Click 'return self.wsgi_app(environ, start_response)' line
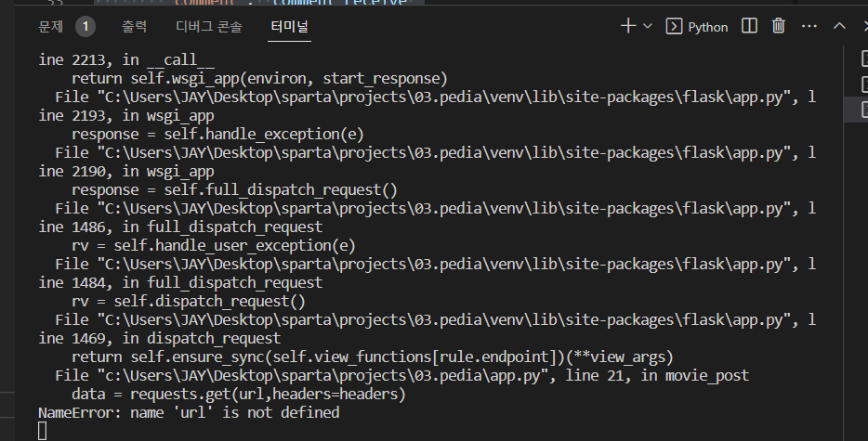This screenshot has width=868, height=441. (259, 79)
